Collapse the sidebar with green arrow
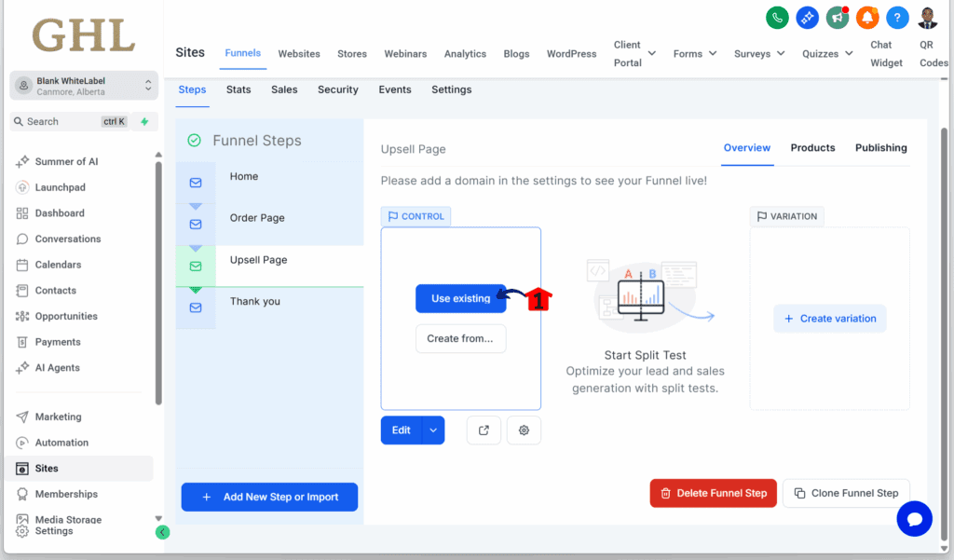 click(162, 533)
